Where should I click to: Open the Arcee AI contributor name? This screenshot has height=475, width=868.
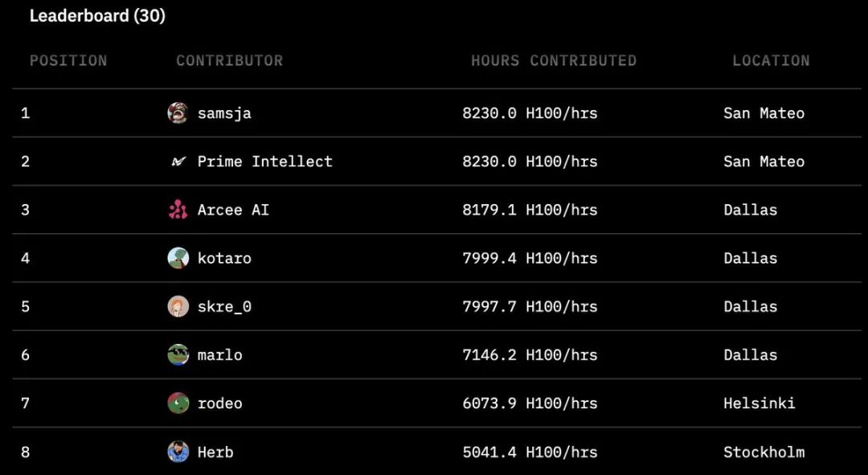233,210
